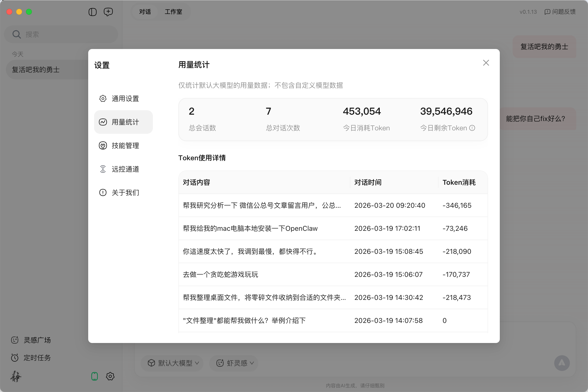Click the search magnifier icon
The height and width of the screenshot is (392, 588).
(16, 34)
